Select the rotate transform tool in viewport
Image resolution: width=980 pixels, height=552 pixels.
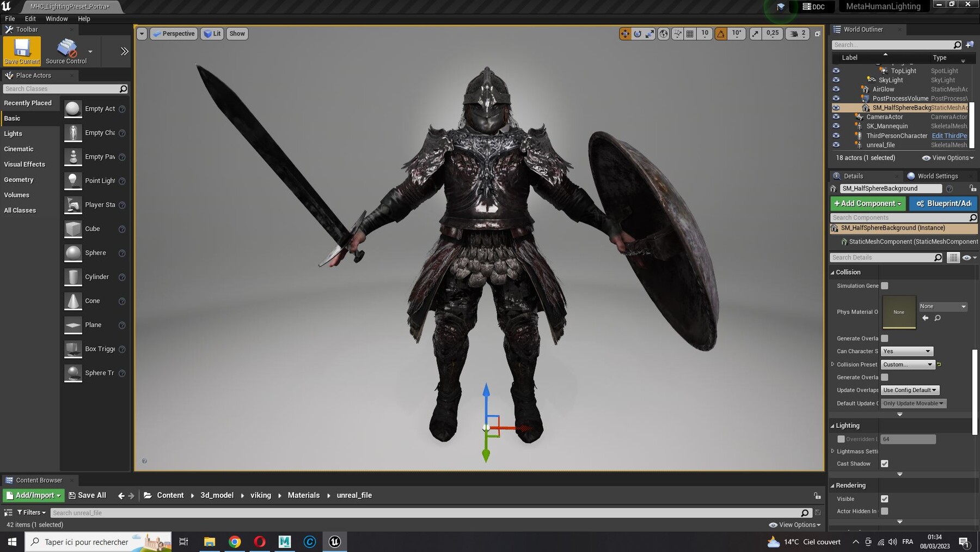click(x=637, y=33)
